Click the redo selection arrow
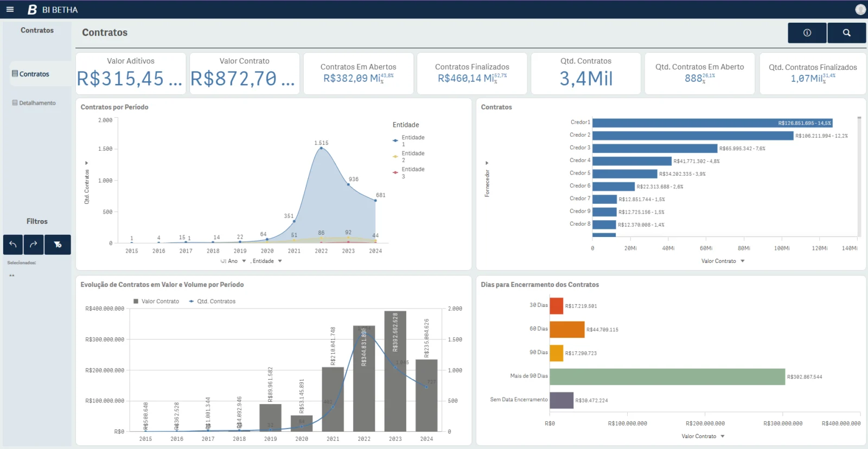The width and height of the screenshot is (868, 449). click(x=34, y=245)
